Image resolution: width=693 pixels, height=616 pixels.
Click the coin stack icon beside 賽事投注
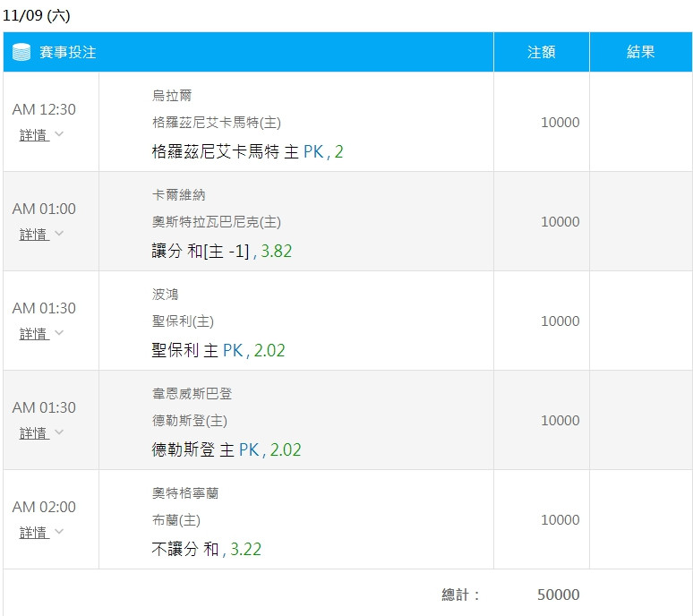point(21,52)
